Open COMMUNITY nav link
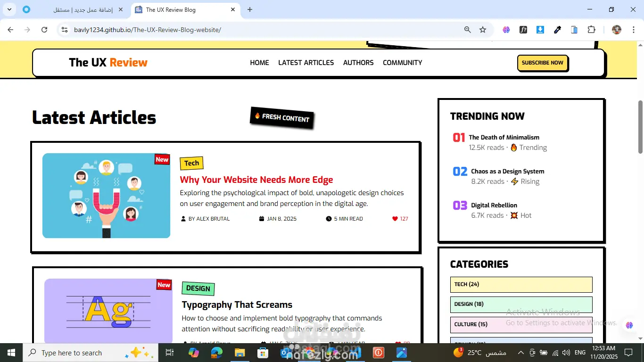Screen dimensions: 644x362 [x=402, y=63]
